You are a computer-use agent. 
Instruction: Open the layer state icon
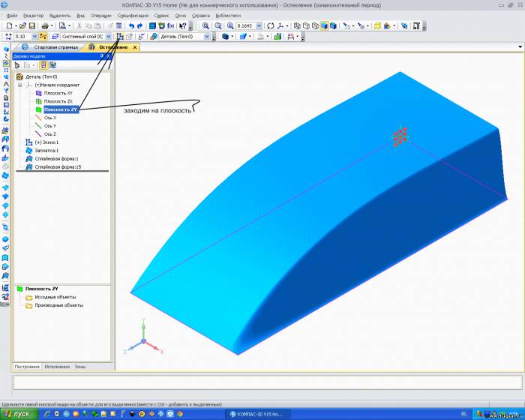(x=55, y=36)
